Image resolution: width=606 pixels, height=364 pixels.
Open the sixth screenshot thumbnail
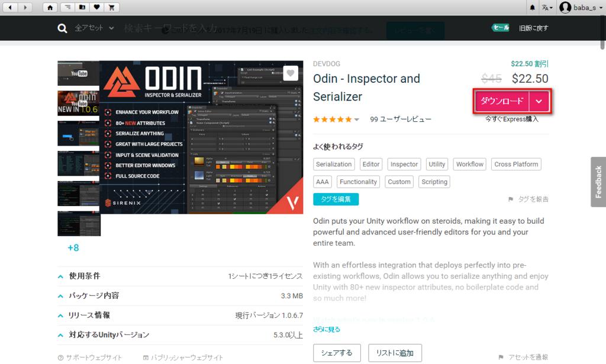[79, 224]
